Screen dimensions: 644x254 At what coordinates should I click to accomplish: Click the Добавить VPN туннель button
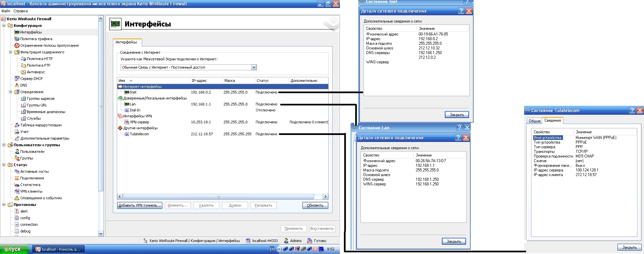pos(140,205)
